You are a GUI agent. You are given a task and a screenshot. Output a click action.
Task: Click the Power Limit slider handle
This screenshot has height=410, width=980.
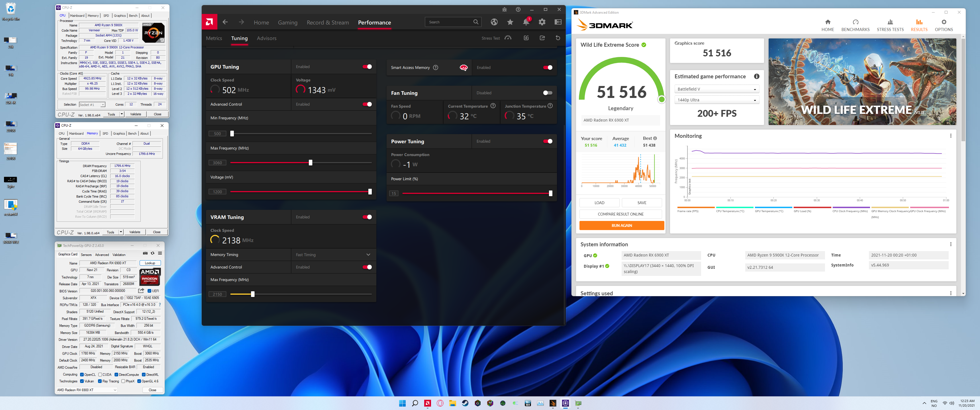pyautogui.click(x=550, y=193)
